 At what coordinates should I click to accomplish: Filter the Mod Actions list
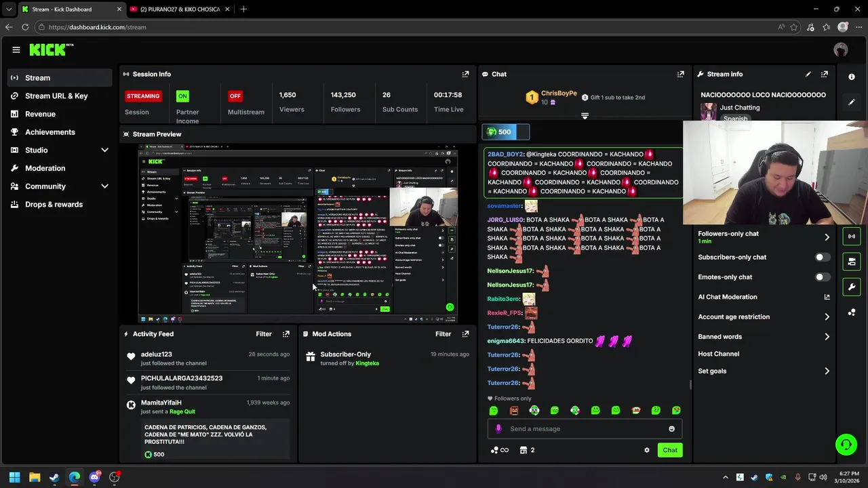[x=443, y=333]
